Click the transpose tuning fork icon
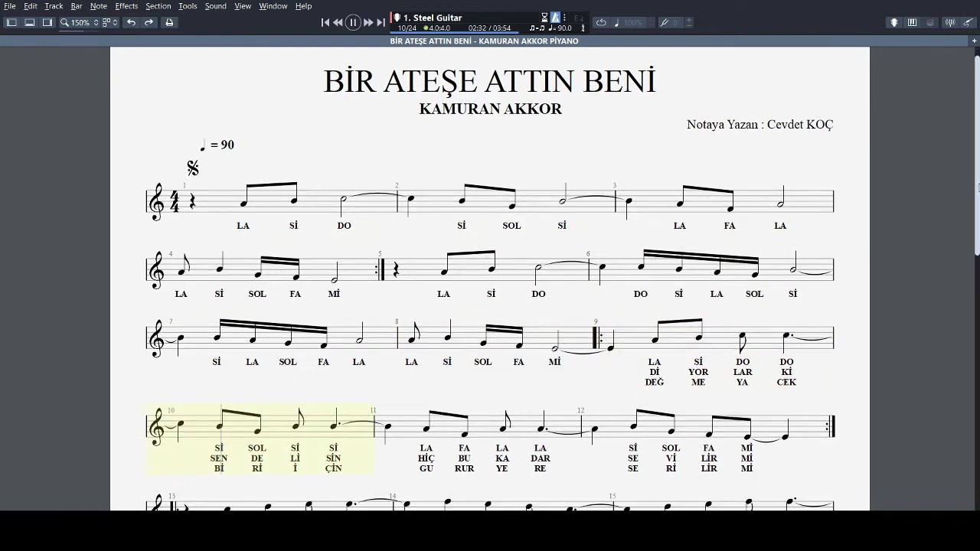980x551 pixels. click(x=665, y=22)
